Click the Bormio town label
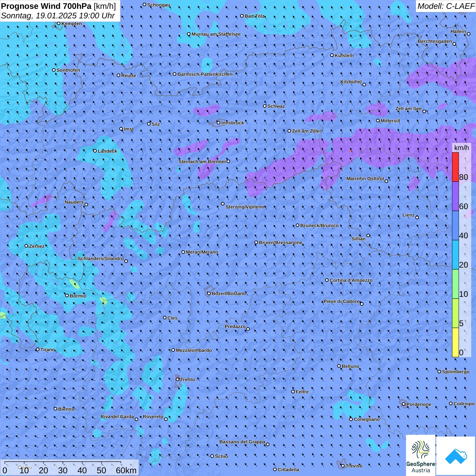The width and height of the screenshot is (476, 476). tap(78, 296)
